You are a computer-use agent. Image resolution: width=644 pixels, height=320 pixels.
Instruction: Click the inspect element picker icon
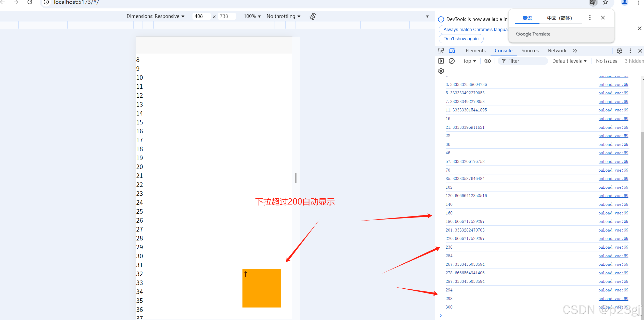441,51
